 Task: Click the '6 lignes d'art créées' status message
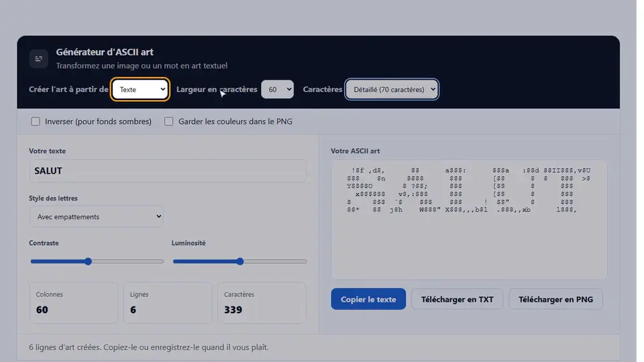pyautogui.click(x=149, y=347)
